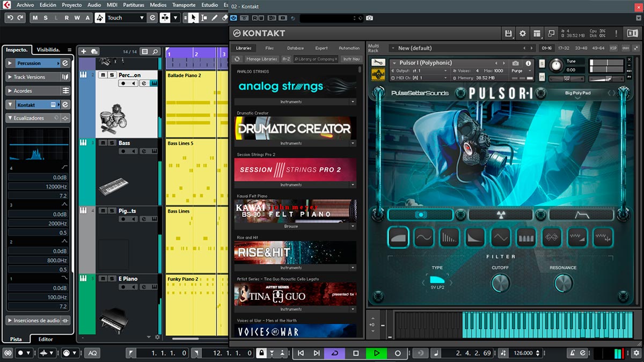644x362 pixels.
Task: Open the radiation symbol Pulsor page
Action: pyautogui.click(x=500, y=215)
